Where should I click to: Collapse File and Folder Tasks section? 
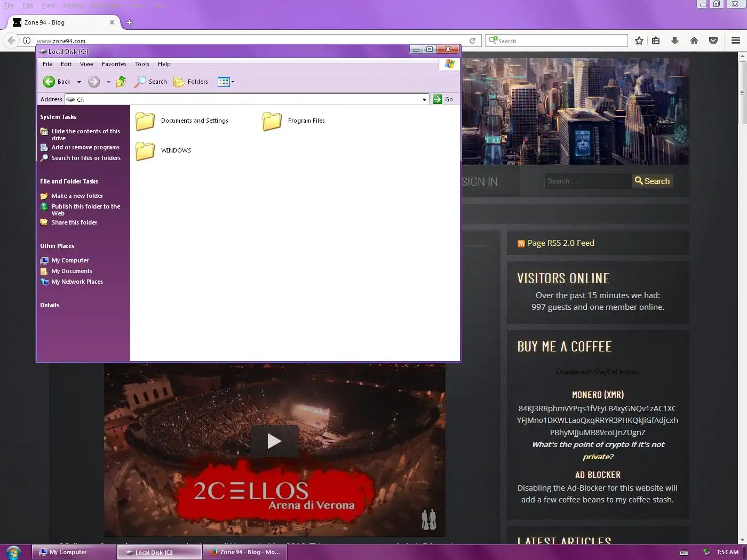click(x=69, y=181)
